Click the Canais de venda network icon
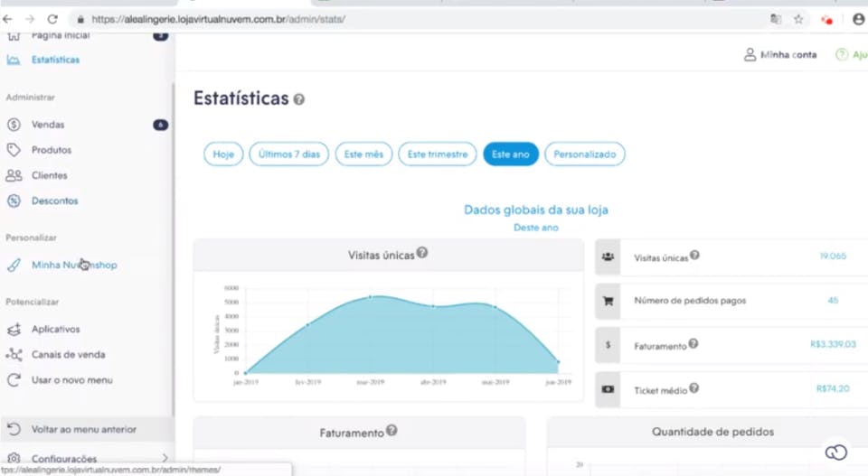Screen dimensions: 868x476 click(x=14, y=354)
